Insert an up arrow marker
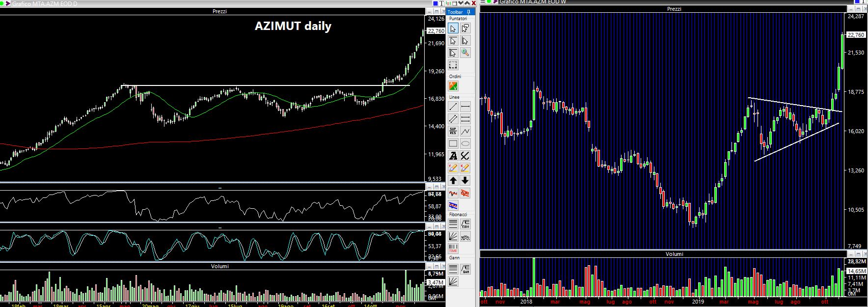Viewport: 868px width, 307px height. pyautogui.click(x=453, y=180)
